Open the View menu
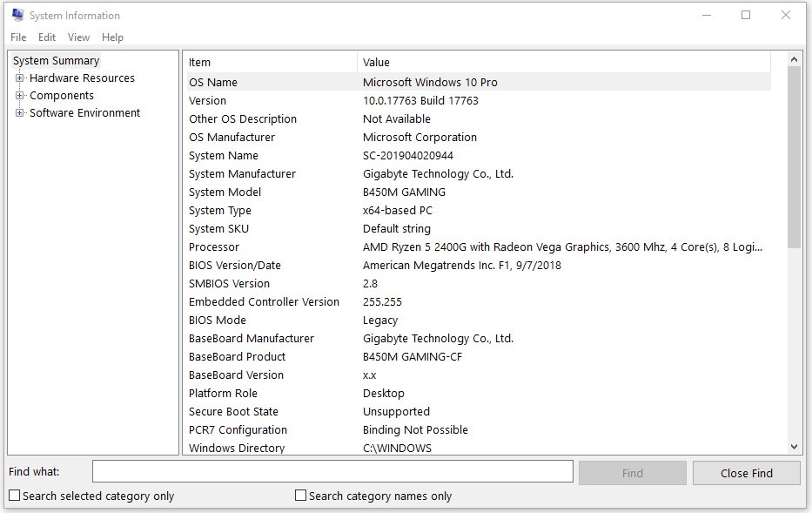812x513 pixels. (78, 37)
